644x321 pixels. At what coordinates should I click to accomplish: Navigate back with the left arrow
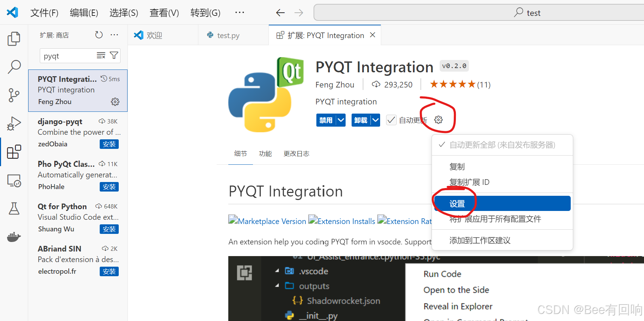[280, 13]
